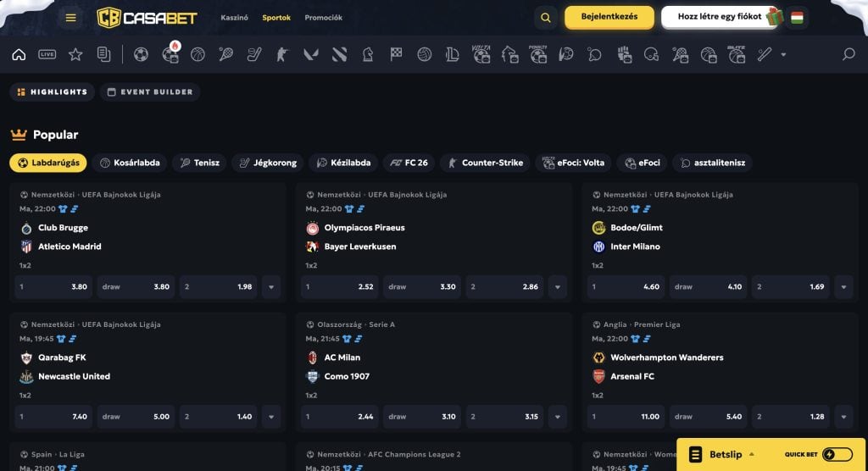This screenshot has height=471, width=868.
Task: Pick Arsenal FC win odds 1.28
Action: pyautogui.click(x=791, y=417)
